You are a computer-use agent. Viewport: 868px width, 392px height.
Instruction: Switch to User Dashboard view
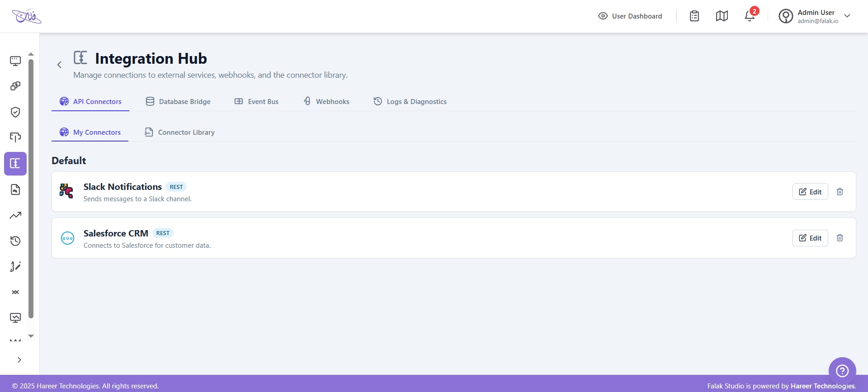tap(630, 16)
